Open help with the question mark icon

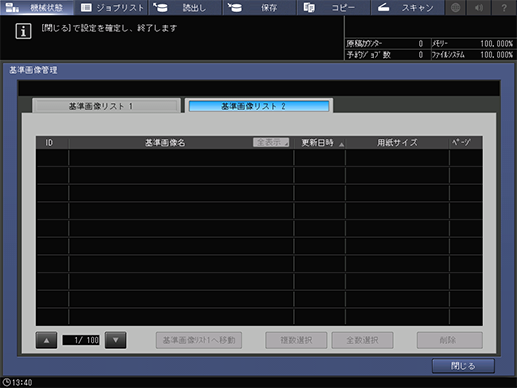(x=504, y=7)
